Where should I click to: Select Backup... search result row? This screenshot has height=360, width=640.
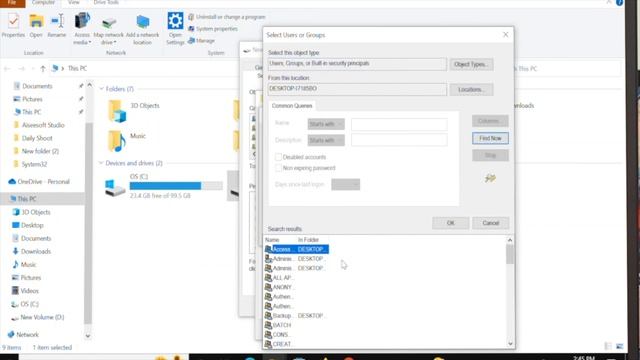[296, 316]
